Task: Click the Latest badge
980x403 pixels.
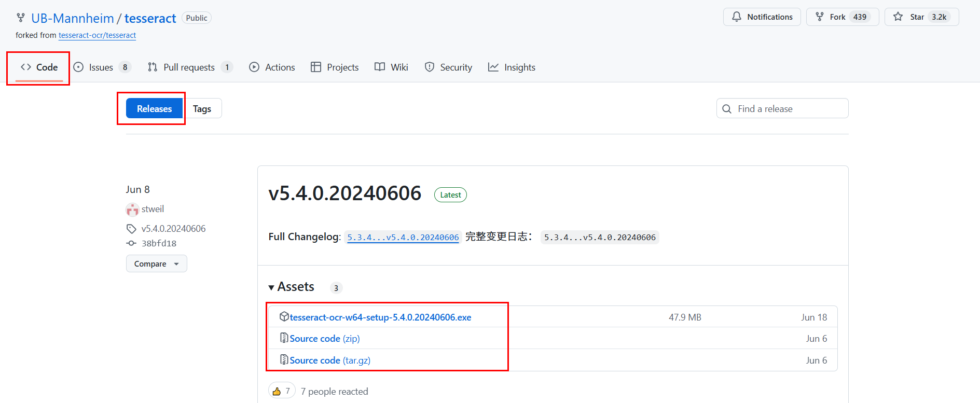Action: pos(450,195)
